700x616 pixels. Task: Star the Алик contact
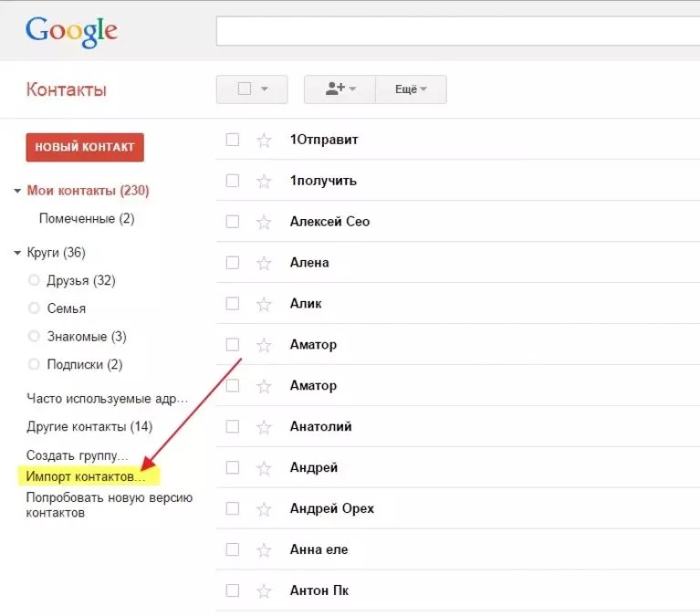pyautogui.click(x=264, y=304)
